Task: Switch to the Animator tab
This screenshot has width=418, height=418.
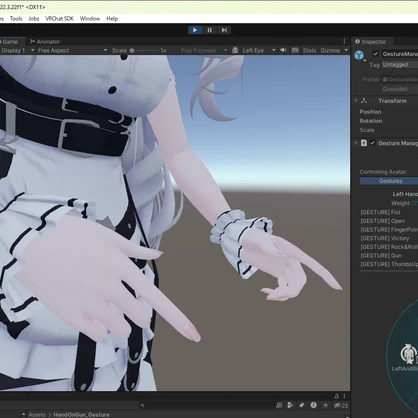Action: 45,42
